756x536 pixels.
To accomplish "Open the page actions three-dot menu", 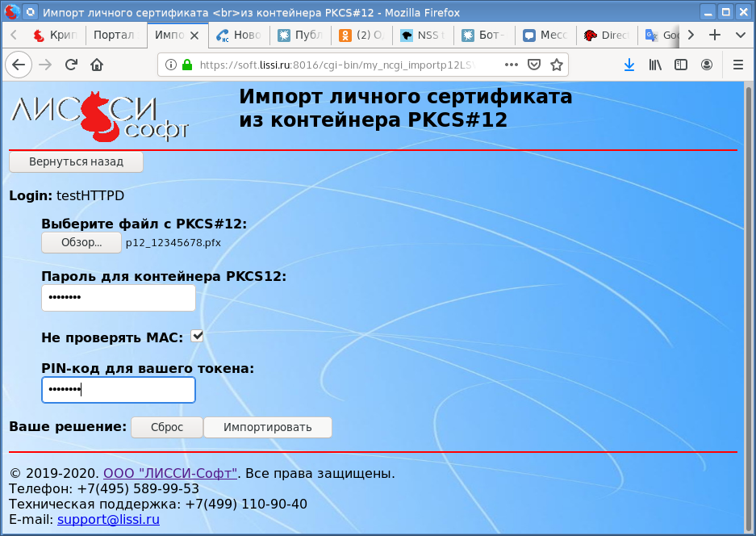I will pyautogui.click(x=512, y=65).
